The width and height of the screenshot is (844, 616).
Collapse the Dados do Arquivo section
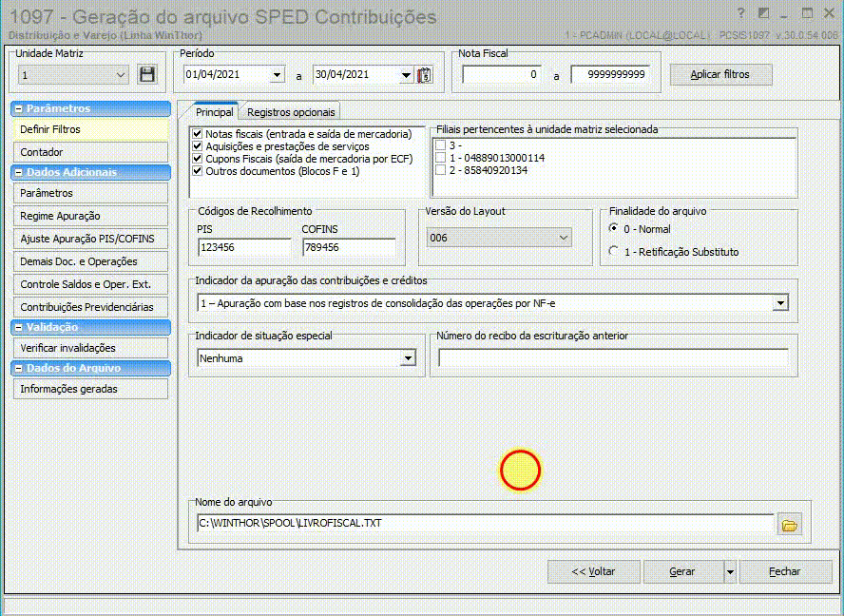coord(18,368)
